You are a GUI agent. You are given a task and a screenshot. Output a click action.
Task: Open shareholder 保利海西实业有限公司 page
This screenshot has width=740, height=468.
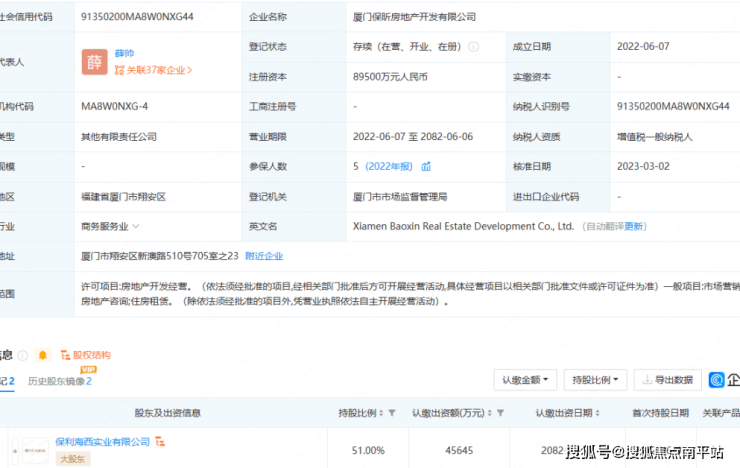pyautogui.click(x=102, y=441)
